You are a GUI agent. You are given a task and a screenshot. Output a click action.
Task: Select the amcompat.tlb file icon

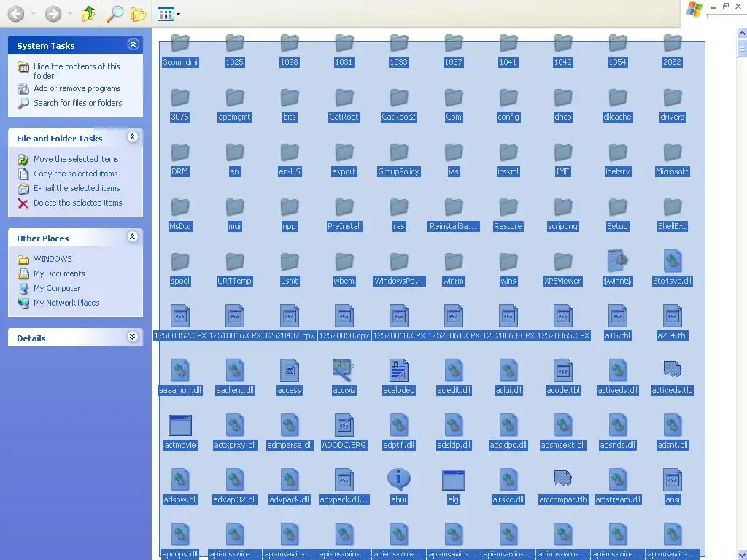tap(562, 478)
